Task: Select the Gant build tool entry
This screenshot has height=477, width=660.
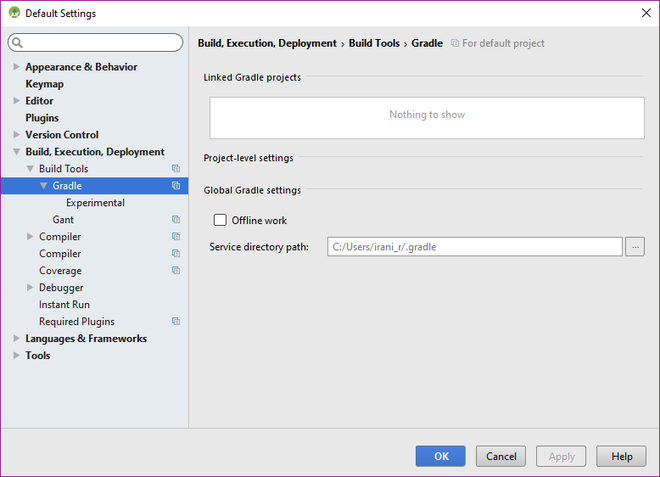Action: coord(63,219)
